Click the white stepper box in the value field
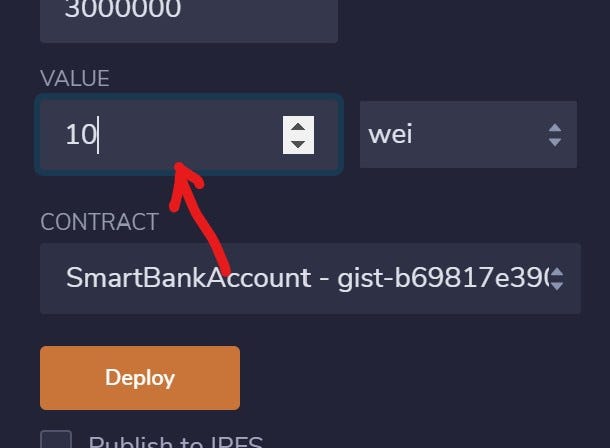Image resolution: width=610 pixels, height=448 pixels. coord(298,135)
